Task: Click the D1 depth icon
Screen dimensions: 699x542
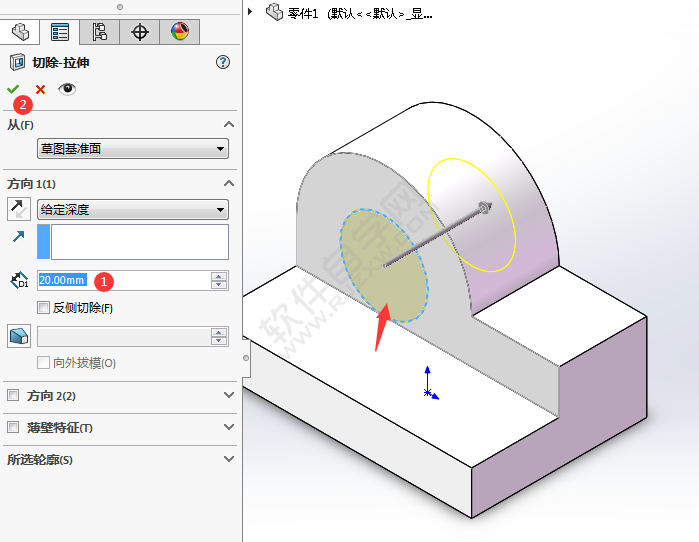Action: (19, 280)
